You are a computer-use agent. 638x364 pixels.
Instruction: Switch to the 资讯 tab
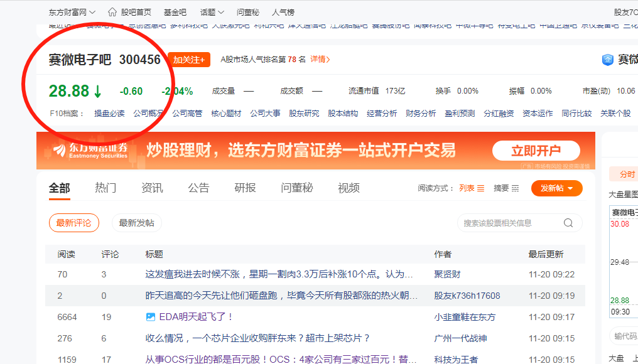click(x=152, y=188)
